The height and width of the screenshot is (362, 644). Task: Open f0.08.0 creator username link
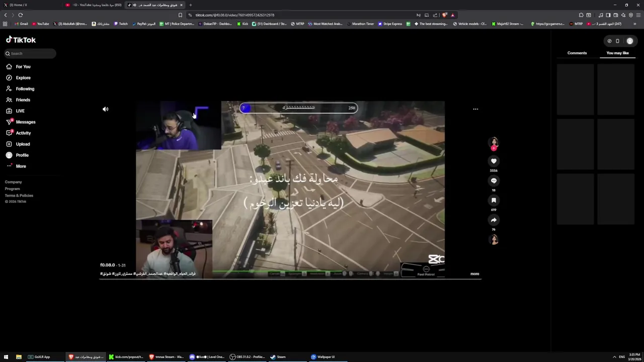(x=107, y=265)
